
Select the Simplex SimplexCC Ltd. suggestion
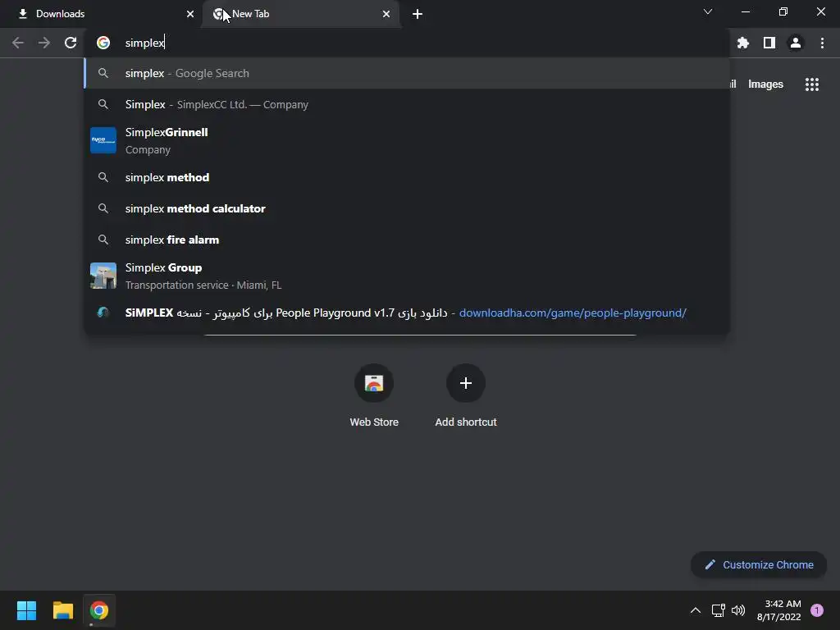407,104
